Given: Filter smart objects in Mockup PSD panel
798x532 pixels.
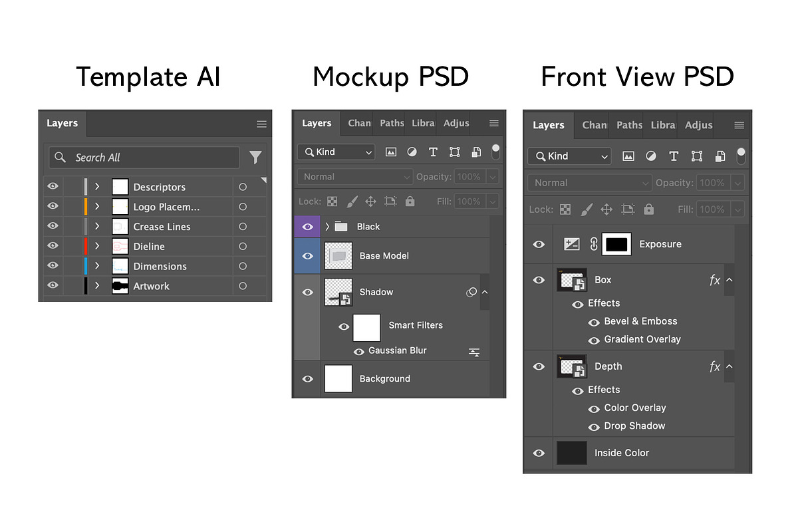Looking at the screenshot, I should (475, 152).
